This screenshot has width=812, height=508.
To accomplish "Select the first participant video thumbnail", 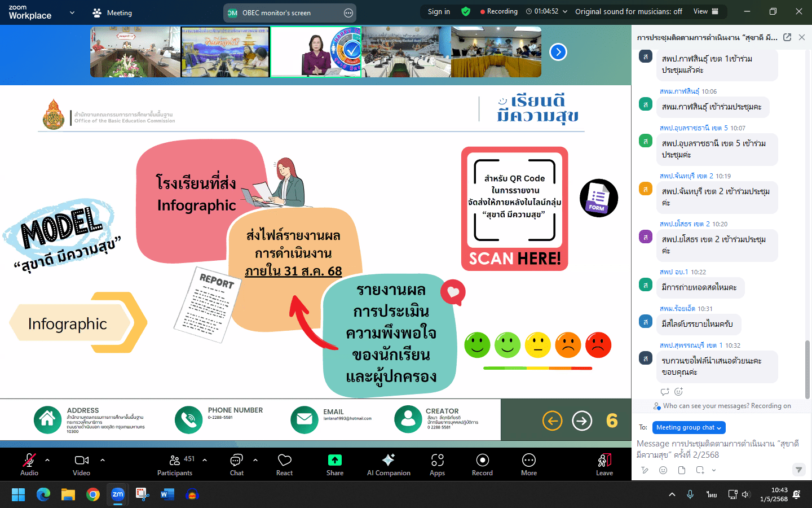I will 135,52.
